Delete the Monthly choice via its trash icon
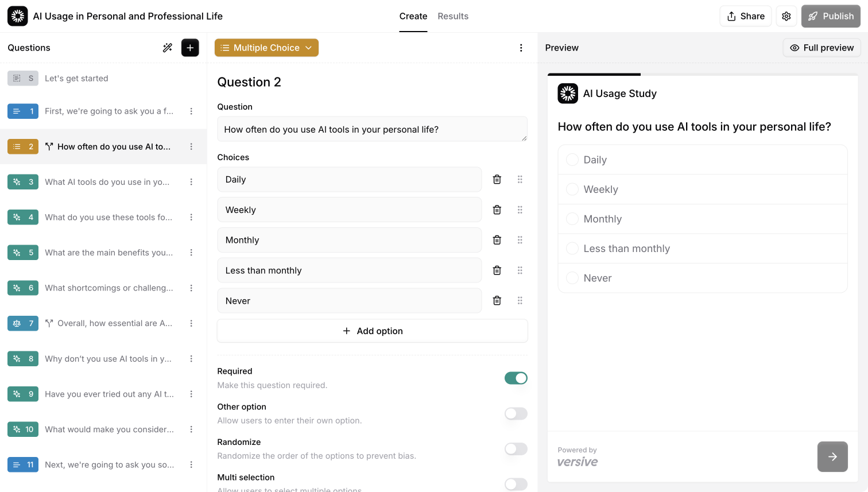Screen dimensions: 868x492 coord(497,240)
